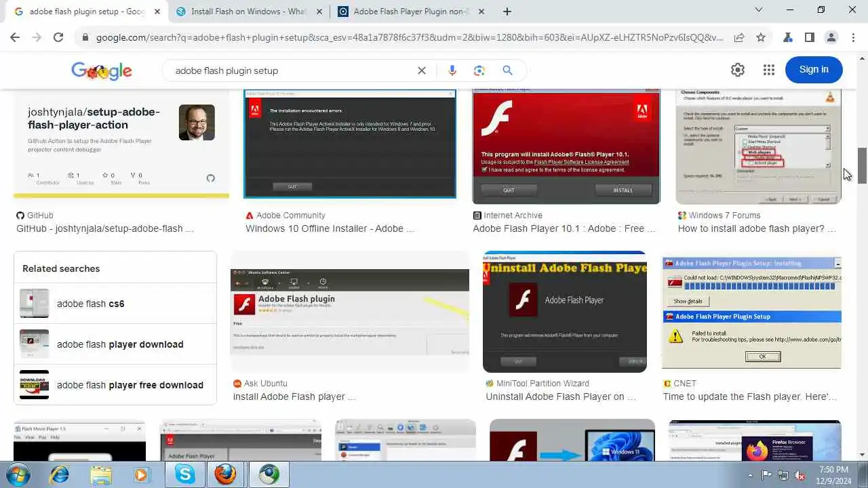Open the Chrome profile icon

[831, 38]
